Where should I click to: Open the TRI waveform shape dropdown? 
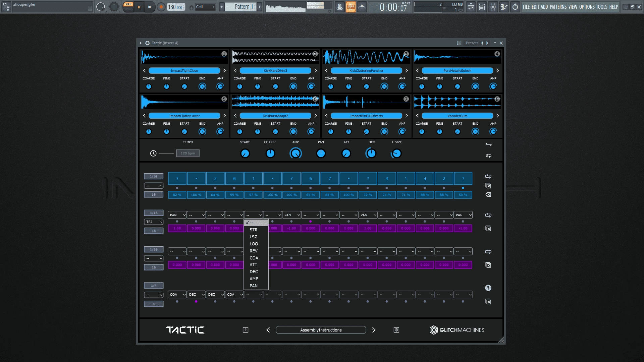pyautogui.click(x=154, y=222)
